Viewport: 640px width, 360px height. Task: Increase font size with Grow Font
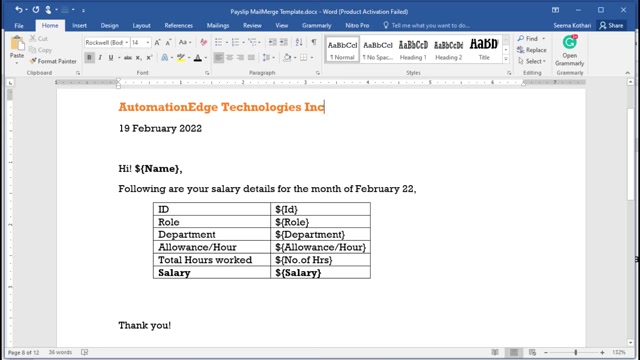coord(157,42)
